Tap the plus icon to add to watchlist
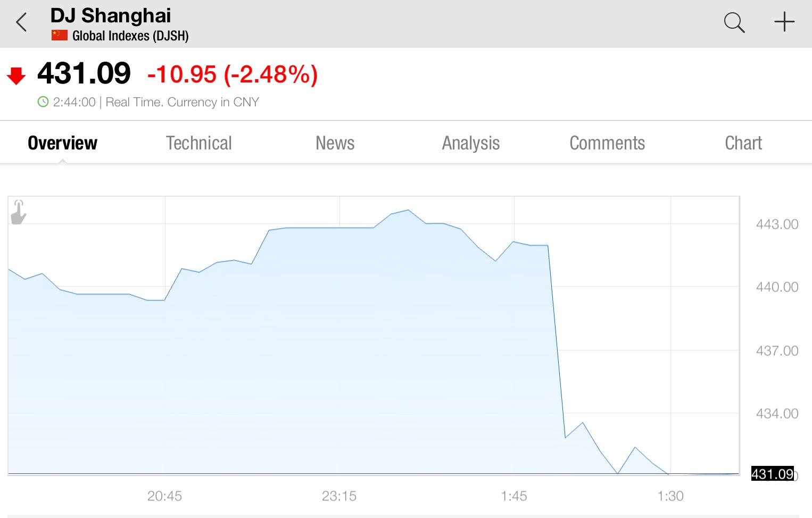Viewport: 812px width, 518px height. [x=784, y=22]
